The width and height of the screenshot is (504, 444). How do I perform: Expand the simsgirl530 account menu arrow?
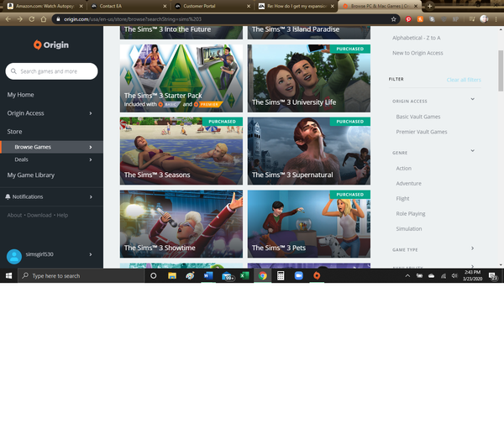point(91,254)
